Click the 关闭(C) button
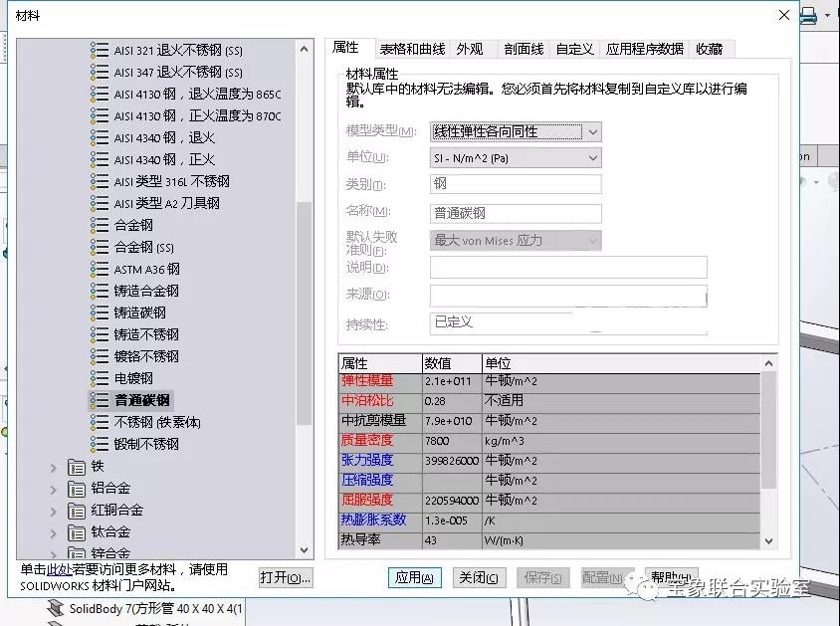 pos(479,578)
